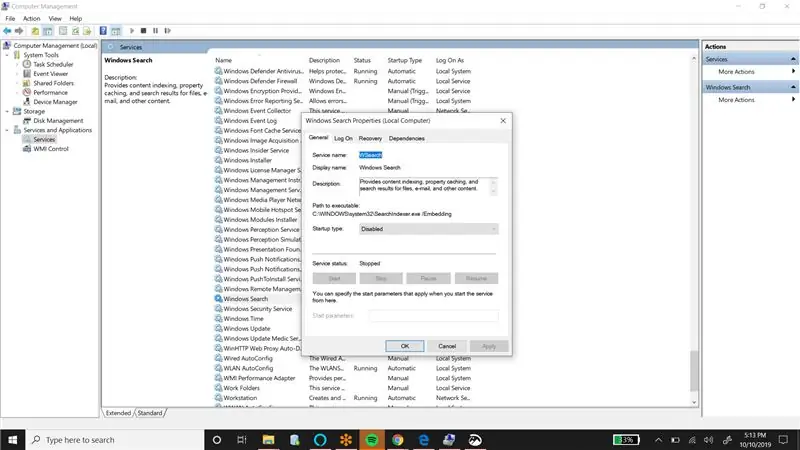
Task: Switch to the Recovery tab
Action: pyautogui.click(x=370, y=138)
